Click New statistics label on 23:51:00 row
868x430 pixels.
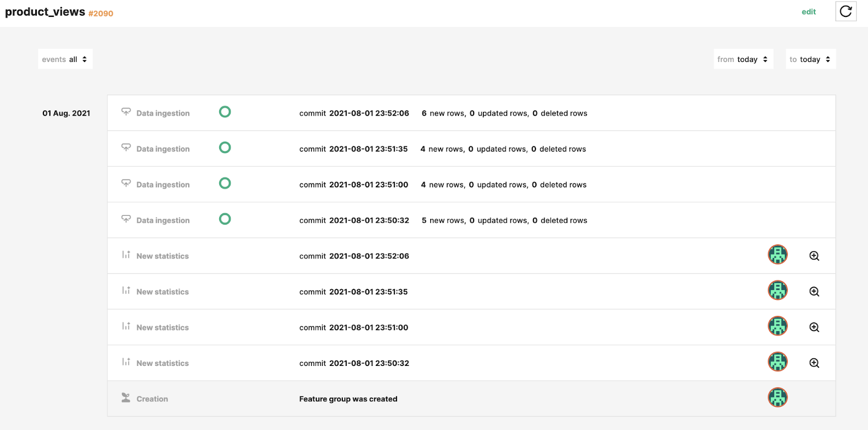[x=163, y=328]
